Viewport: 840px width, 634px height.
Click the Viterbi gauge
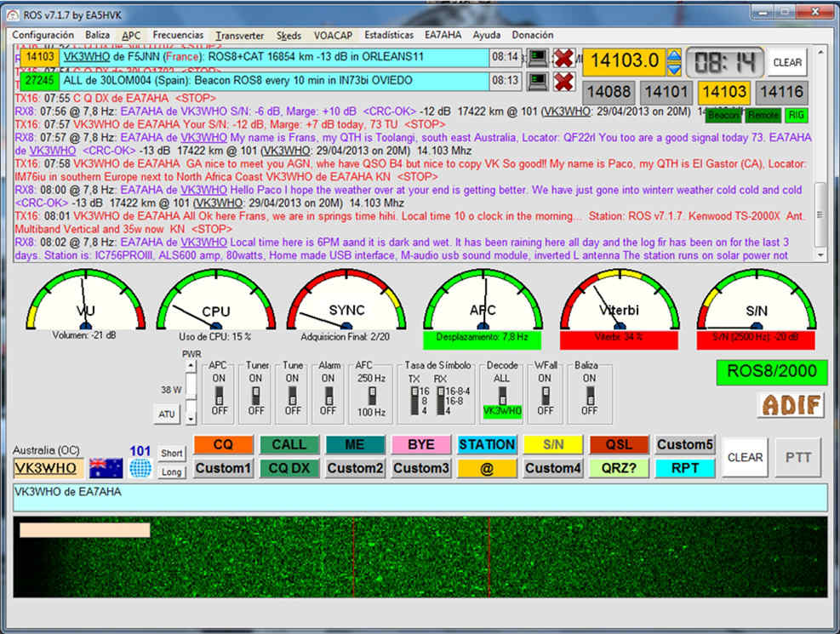[x=620, y=300]
